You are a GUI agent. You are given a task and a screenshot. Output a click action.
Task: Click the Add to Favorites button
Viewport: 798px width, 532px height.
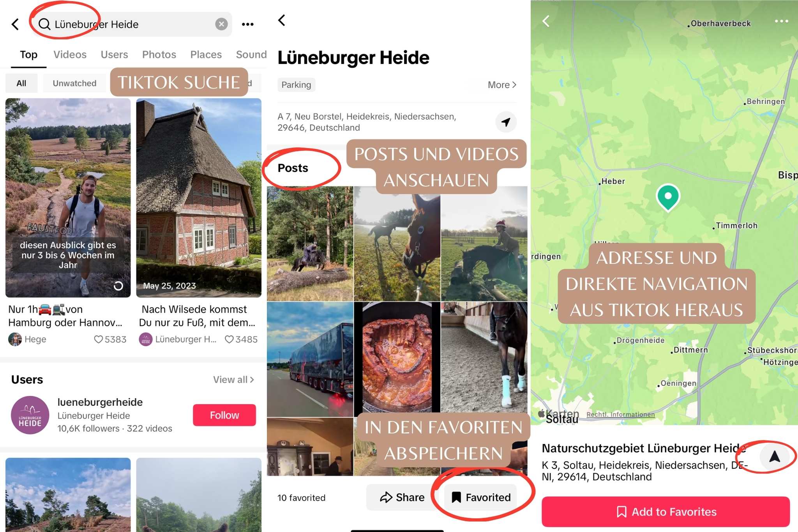666,512
